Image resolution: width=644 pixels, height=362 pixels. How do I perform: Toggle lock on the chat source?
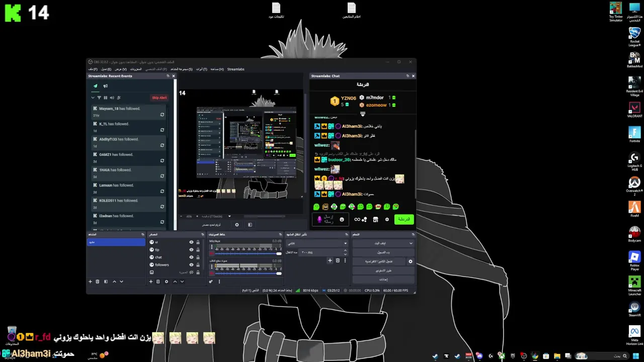tap(198, 257)
